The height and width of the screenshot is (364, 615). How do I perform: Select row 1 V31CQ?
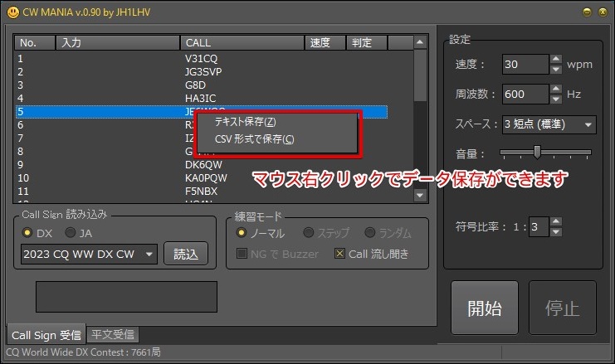(x=201, y=59)
